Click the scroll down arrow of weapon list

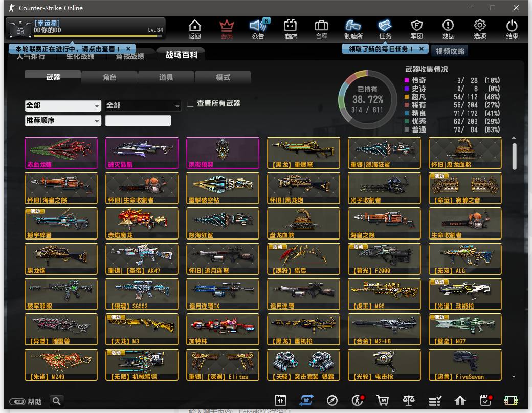(514, 376)
